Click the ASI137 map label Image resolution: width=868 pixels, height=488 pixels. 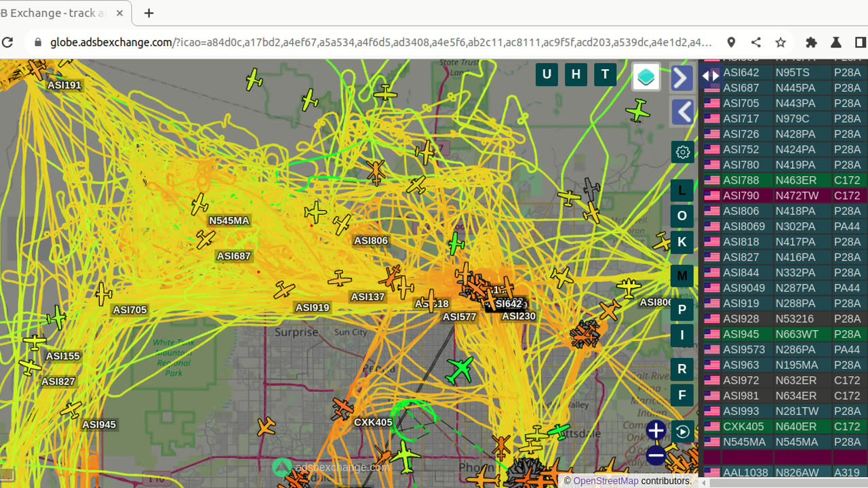tap(368, 297)
